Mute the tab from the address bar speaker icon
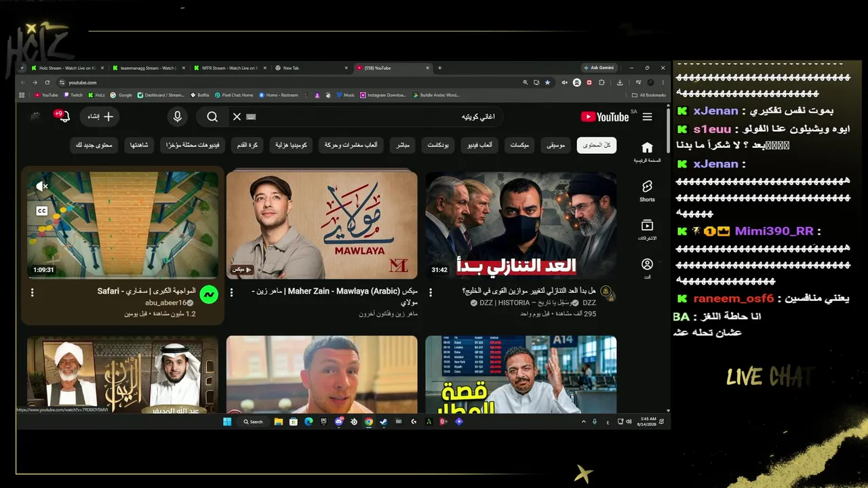Screen dimensions: 868x488 (564, 82)
